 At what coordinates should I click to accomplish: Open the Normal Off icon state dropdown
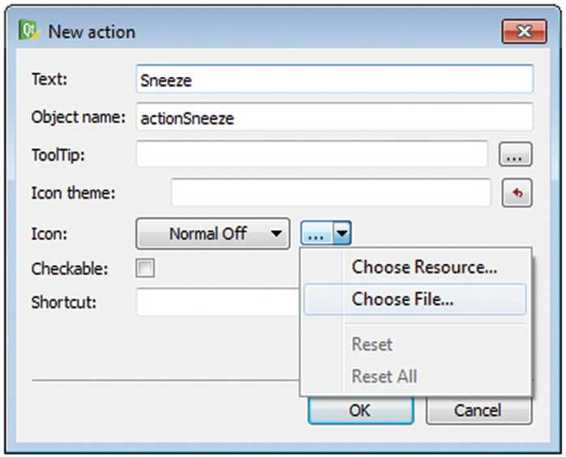[213, 234]
